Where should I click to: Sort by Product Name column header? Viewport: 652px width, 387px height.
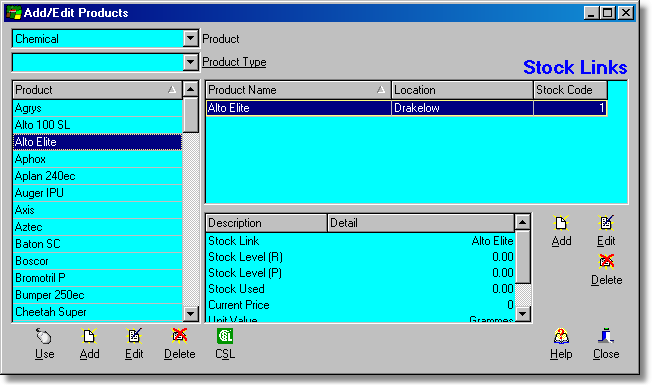(298, 90)
